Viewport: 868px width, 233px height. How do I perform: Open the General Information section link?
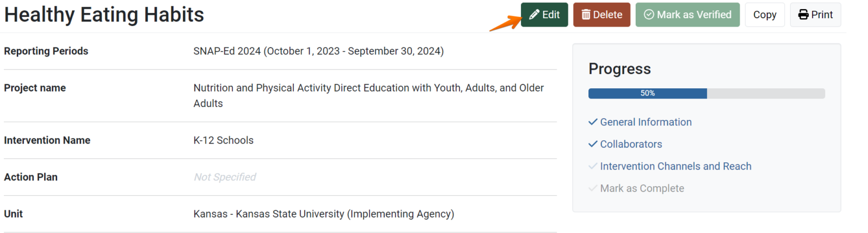645,122
